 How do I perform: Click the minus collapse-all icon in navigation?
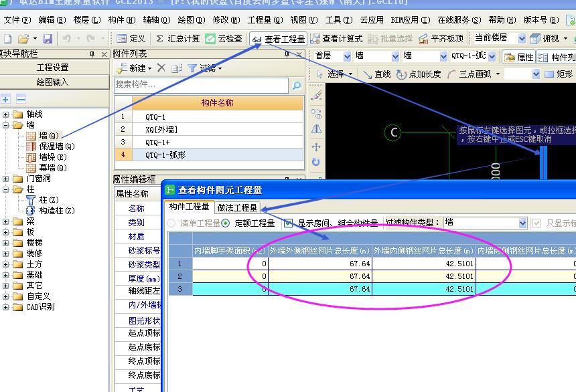[x=21, y=99]
